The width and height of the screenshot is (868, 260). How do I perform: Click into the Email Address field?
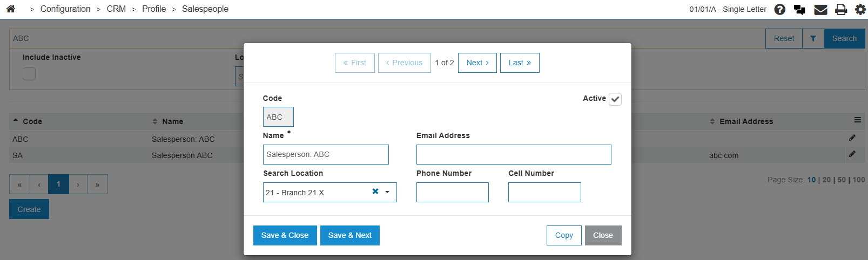[514, 154]
